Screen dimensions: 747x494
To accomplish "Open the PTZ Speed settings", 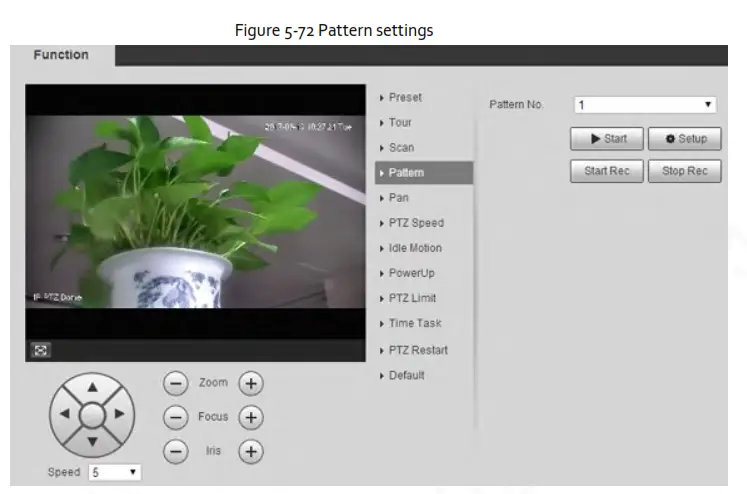I will [416, 223].
